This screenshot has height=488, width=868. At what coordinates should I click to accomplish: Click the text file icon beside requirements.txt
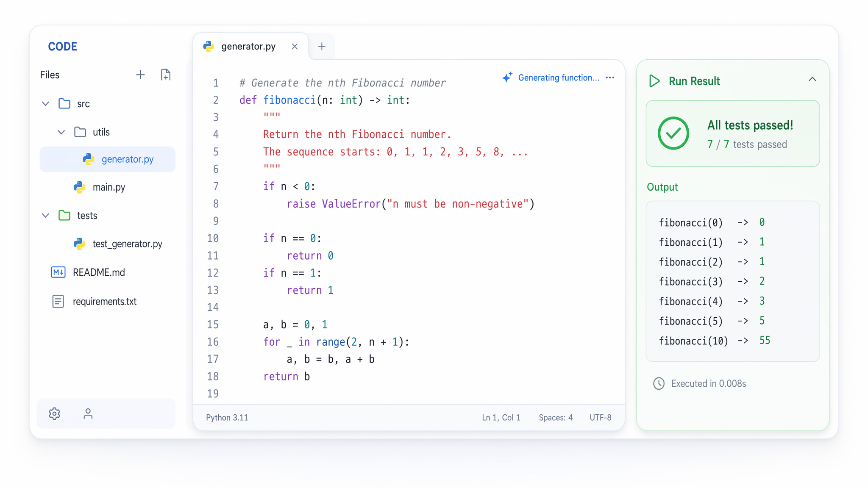point(58,301)
